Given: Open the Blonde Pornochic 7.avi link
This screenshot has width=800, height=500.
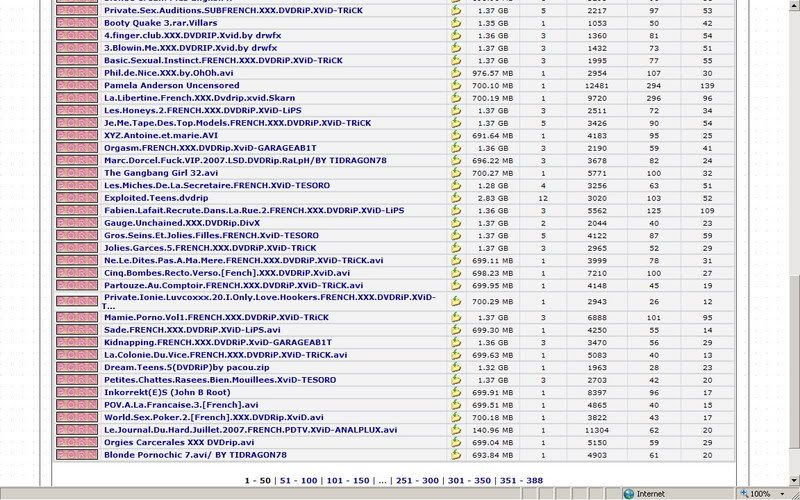Looking at the screenshot, I should 195,455.
